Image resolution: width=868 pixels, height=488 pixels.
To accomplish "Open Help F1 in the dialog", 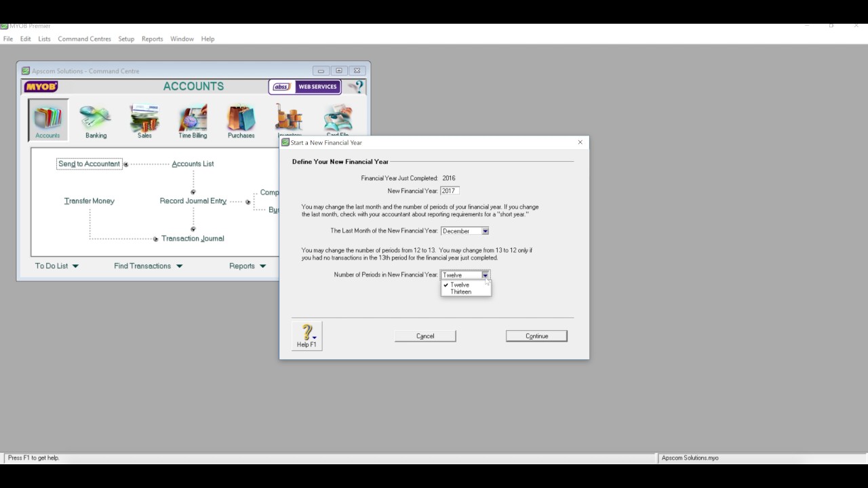I will (307, 335).
